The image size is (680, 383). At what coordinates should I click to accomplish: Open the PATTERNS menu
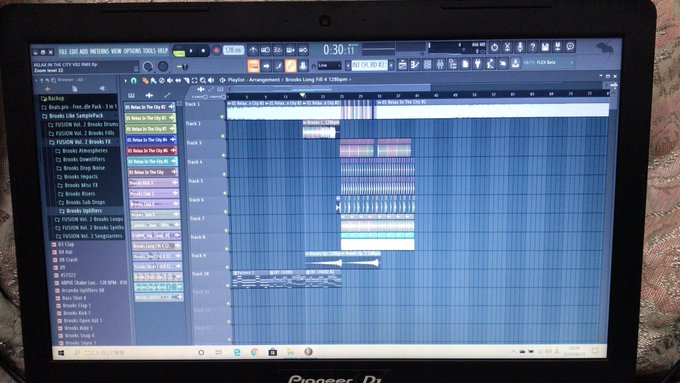point(99,51)
